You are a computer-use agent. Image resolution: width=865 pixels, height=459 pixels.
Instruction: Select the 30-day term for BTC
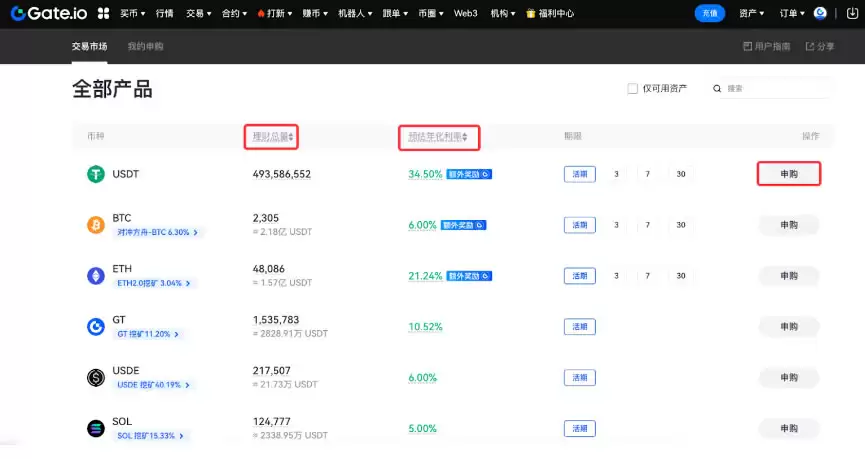click(x=680, y=225)
